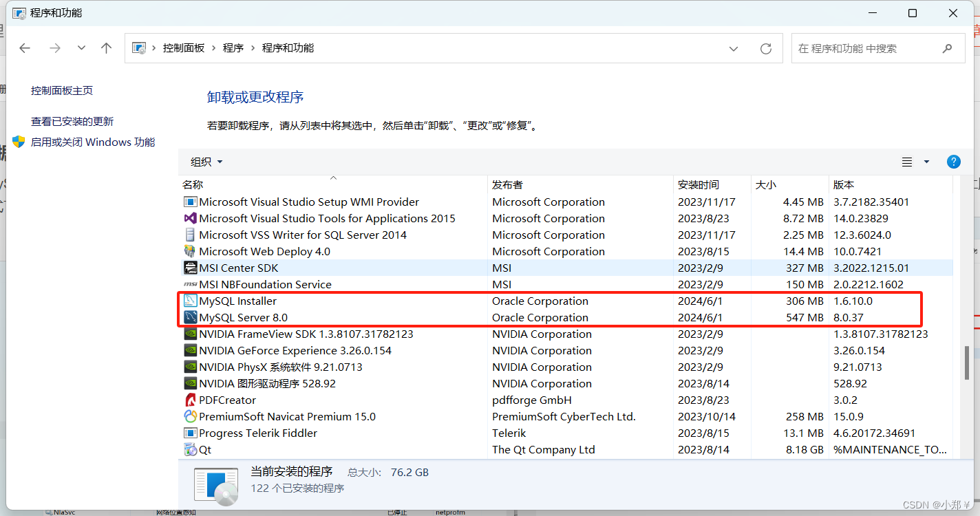Refresh the programs list
The width and height of the screenshot is (980, 516).
click(x=766, y=49)
